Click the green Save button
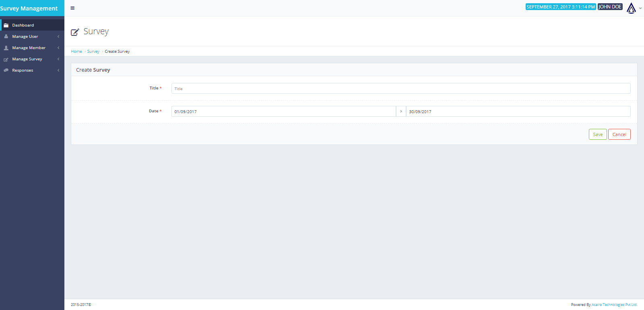 point(598,134)
